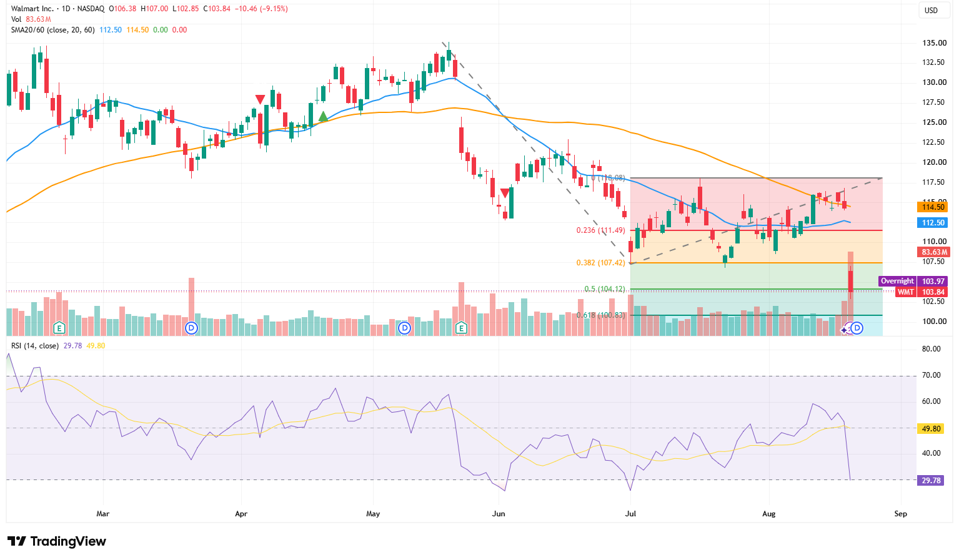Open the August dividend marker
This screenshot has width=959, height=560.
pyautogui.click(x=857, y=328)
